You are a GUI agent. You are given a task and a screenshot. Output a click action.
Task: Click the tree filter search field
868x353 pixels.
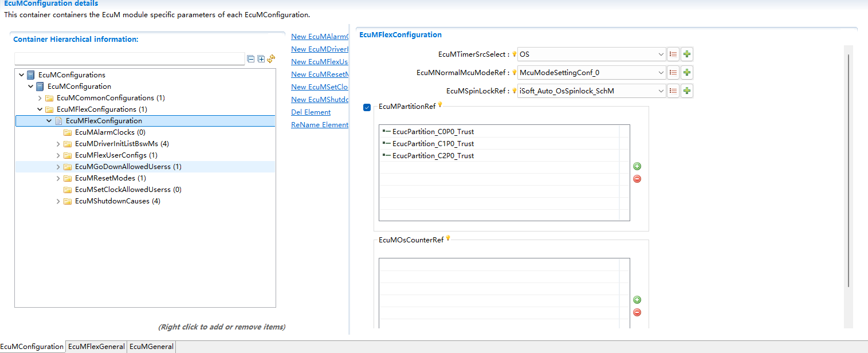pos(129,59)
